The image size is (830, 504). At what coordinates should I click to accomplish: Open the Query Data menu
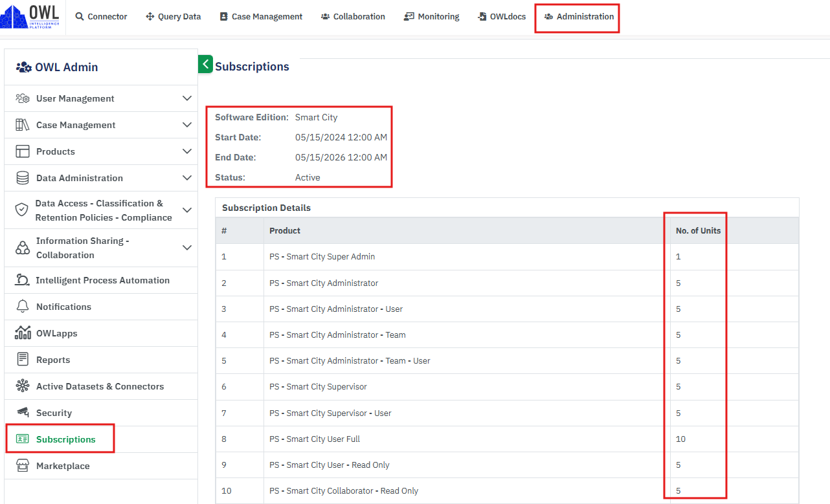(x=173, y=17)
